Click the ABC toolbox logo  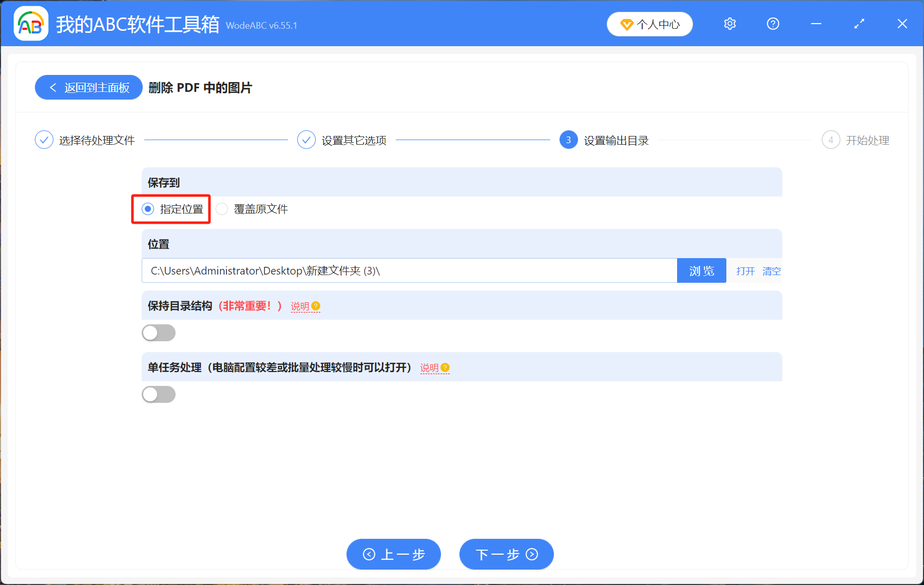[31, 24]
